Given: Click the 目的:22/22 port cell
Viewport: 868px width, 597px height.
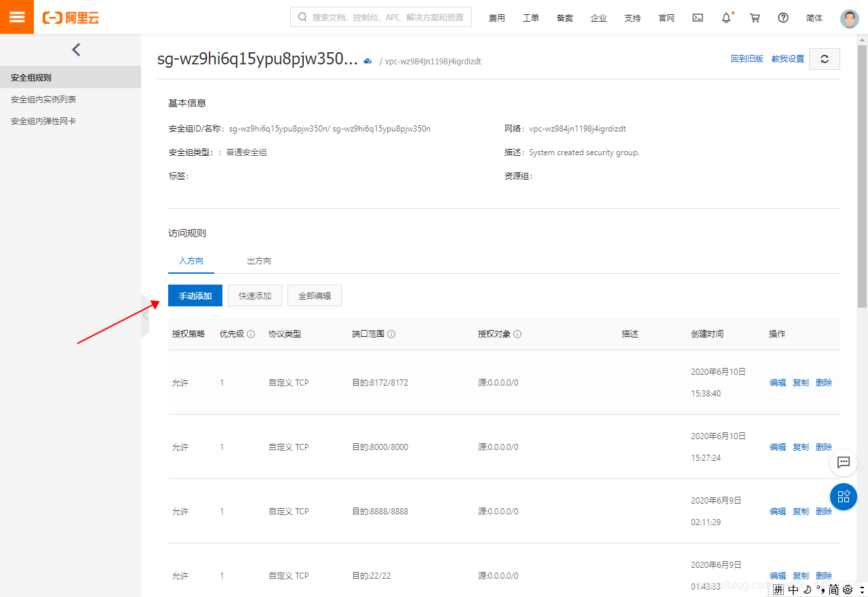Looking at the screenshot, I should pos(372,576).
